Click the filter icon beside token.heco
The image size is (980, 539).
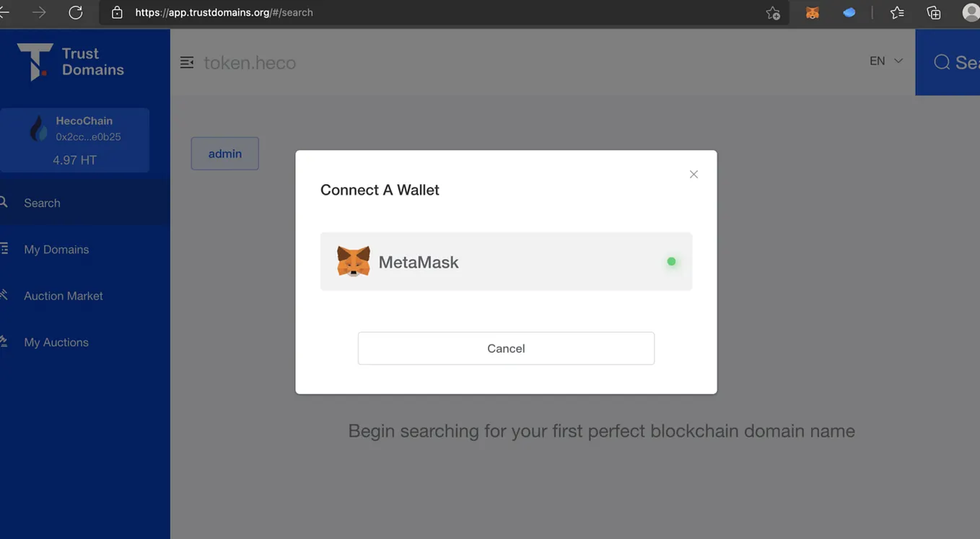pos(187,62)
